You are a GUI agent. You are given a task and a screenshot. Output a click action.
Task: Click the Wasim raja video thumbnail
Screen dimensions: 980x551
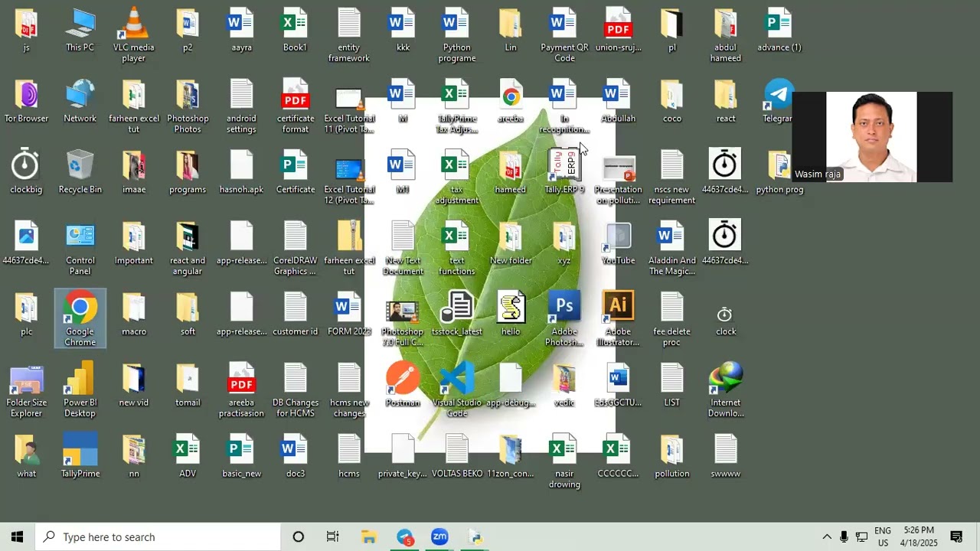pos(873,137)
